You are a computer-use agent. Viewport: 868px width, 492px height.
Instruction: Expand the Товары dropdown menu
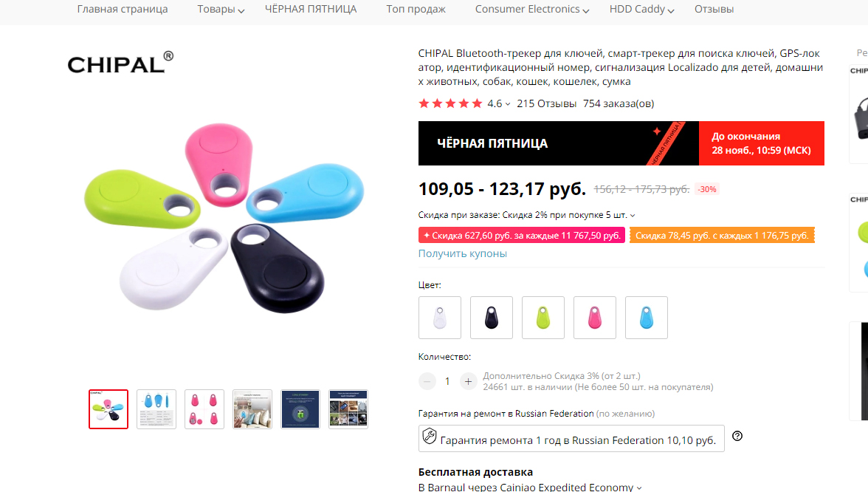(221, 10)
